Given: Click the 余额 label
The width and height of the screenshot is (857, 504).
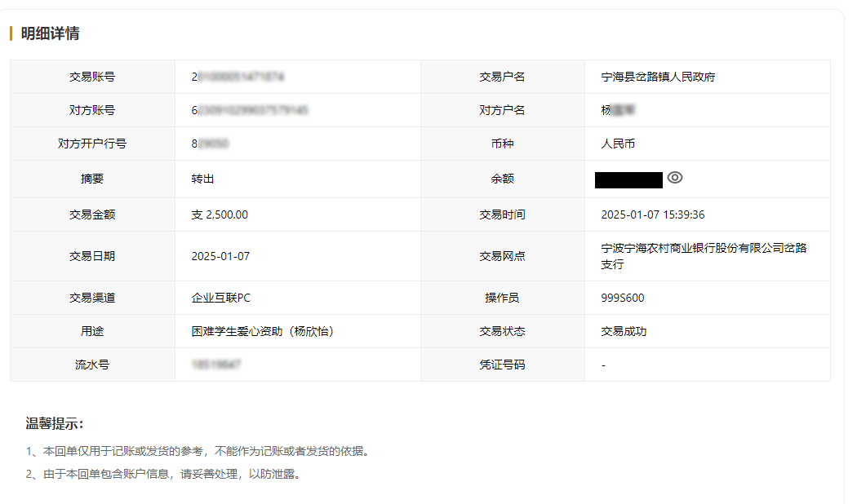Looking at the screenshot, I should pos(502,179).
